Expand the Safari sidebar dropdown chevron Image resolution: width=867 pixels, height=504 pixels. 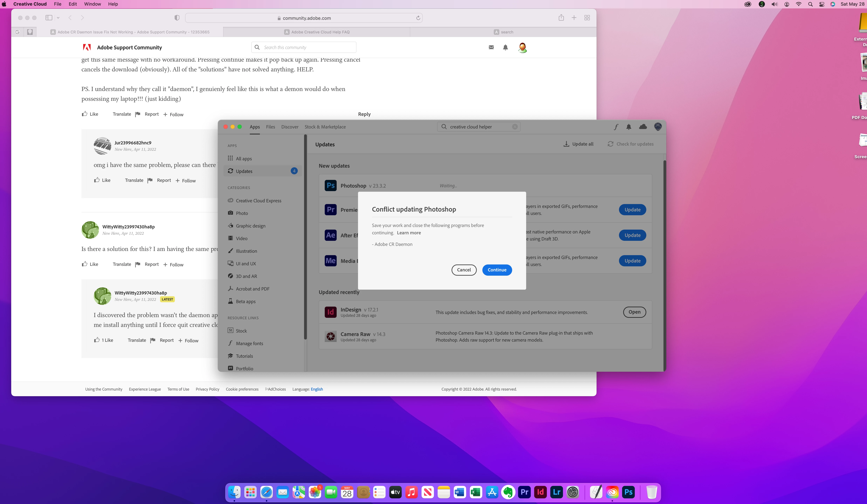(58, 18)
